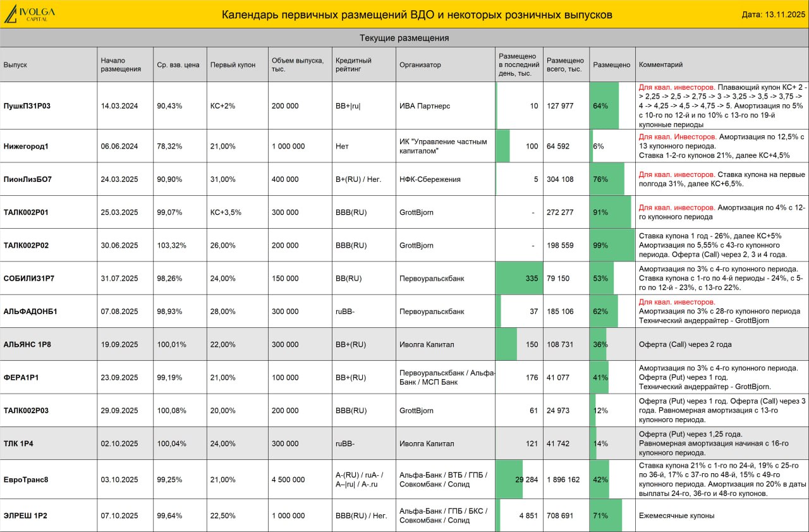The image size is (809, 532).
Task: Click the date label 'Дата: 13.11.2025'
Action: point(772,15)
